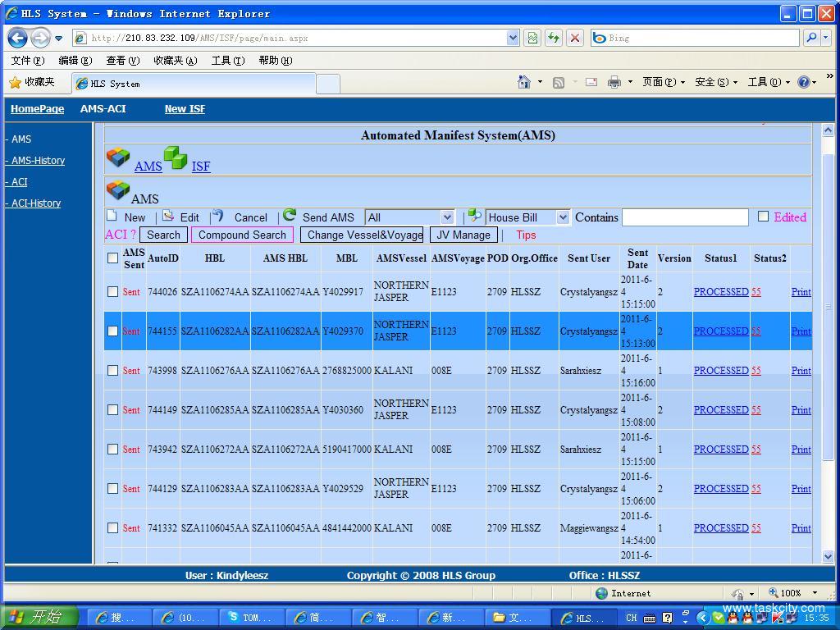Click the Read Mail icon
Viewport: 840px width, 630px height.
(x=591, y=82)
